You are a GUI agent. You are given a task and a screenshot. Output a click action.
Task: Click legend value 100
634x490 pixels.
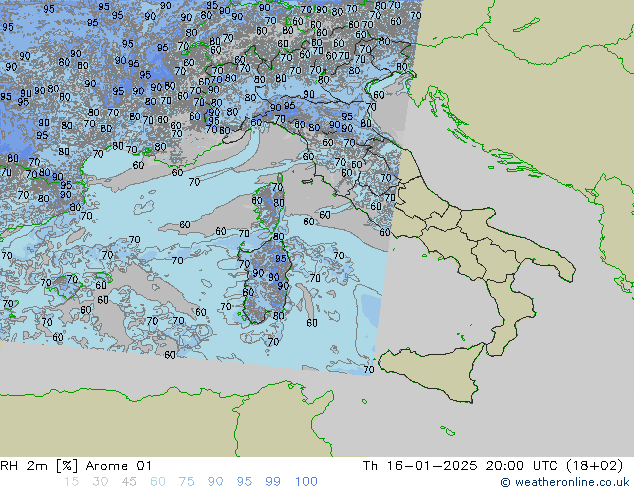point(306,482)
